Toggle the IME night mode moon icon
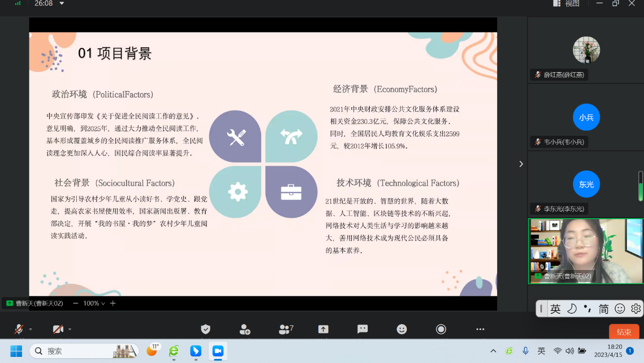This screenshot has width=644, height=363. [572, 309]
